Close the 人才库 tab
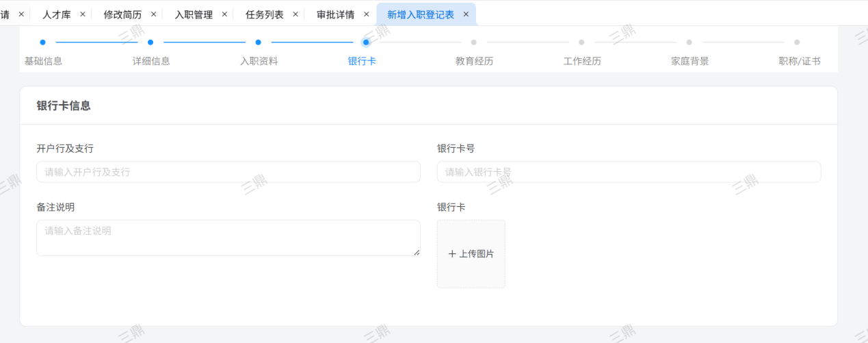Screen dimensions: 868x343 (x=83, y=14)
